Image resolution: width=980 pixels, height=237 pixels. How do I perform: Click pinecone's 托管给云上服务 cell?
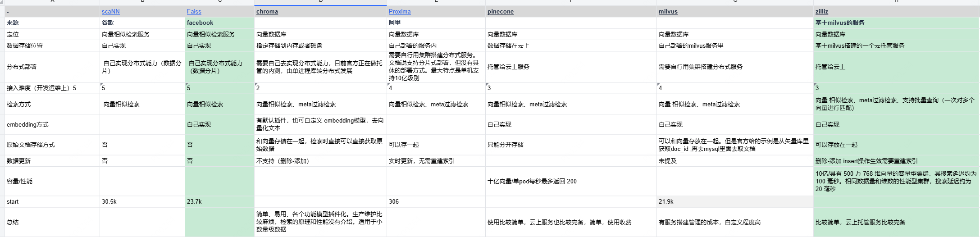click(x=571, y=67)
